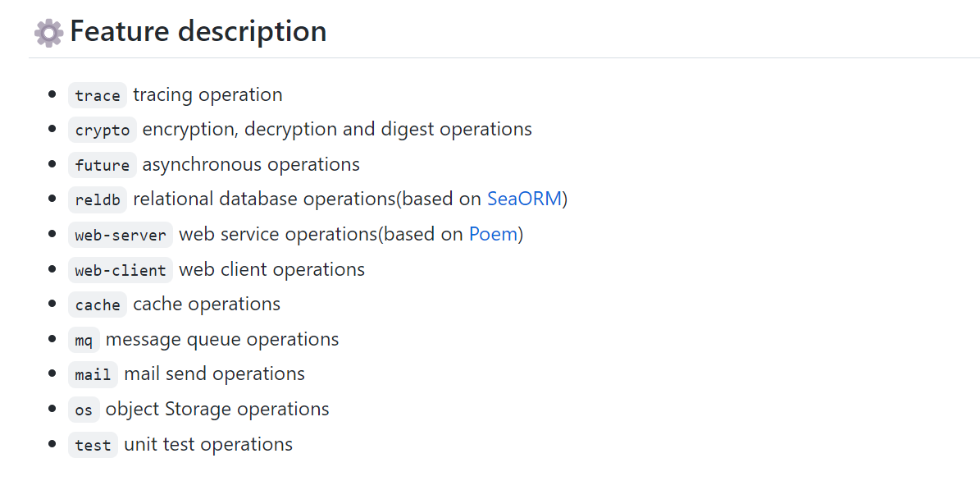The image size is (980, 481).
Task: Select the mq code label
Action: tap(84, 340)
